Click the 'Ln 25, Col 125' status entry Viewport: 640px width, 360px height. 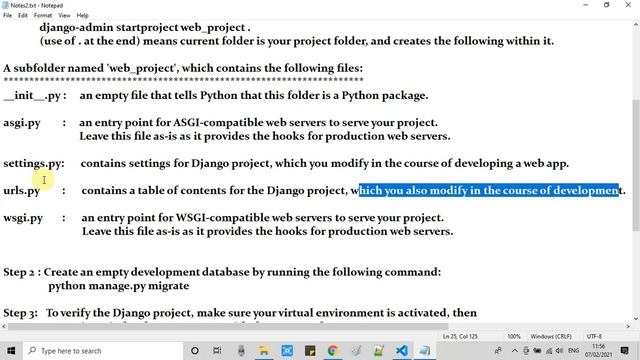[x=460, y=337]
